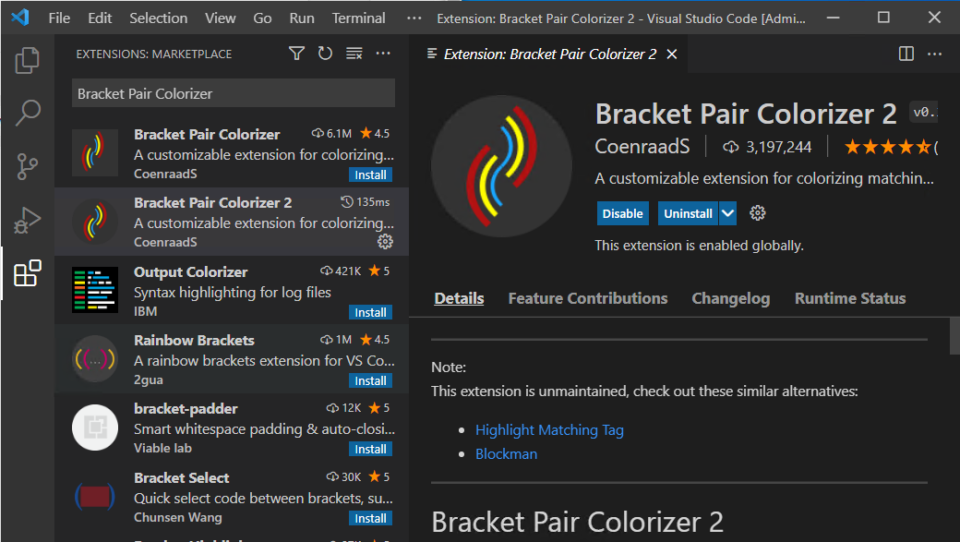Select the Rainbow Brackets extension icon
The image size is (960, 542).
coord(95,359)
